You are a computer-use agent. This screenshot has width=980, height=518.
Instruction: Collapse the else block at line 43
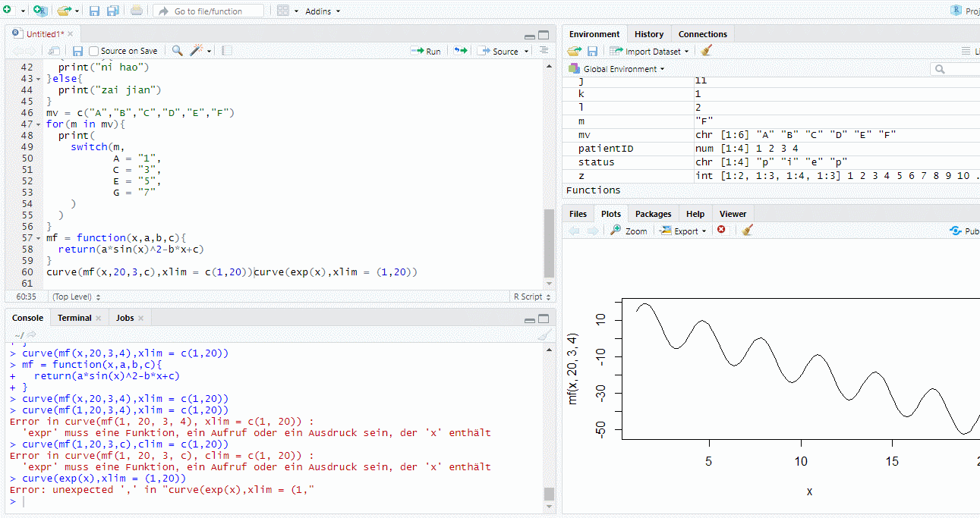(x=38, y=79)
